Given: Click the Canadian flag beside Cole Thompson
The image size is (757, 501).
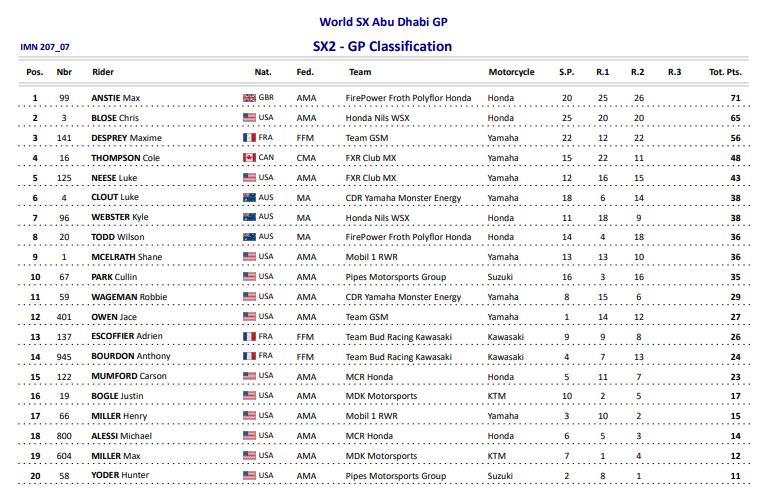Looking at the screenshot, I should [250, 158].
